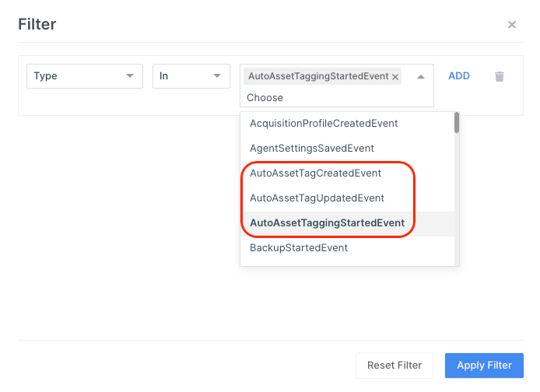Open the Type field dropdown
Image resolution: width=540 pixels, height=392 pixels.
coord(85,76)
